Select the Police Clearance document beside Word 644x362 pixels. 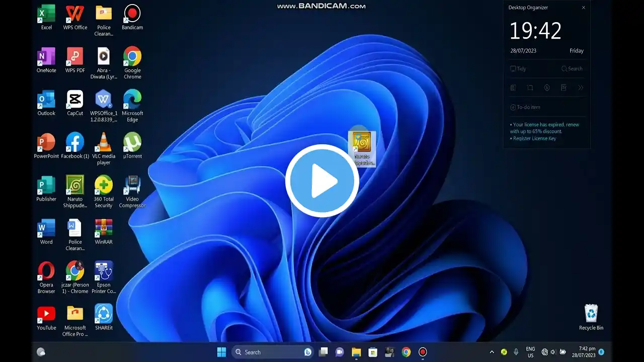click(75, 235)
